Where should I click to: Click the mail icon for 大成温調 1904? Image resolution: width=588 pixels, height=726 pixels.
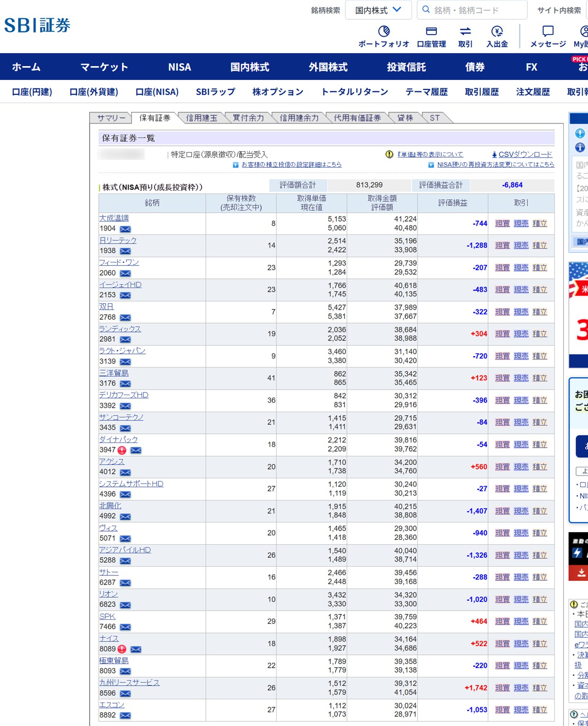pyautogui.click(x=125, y=229)
